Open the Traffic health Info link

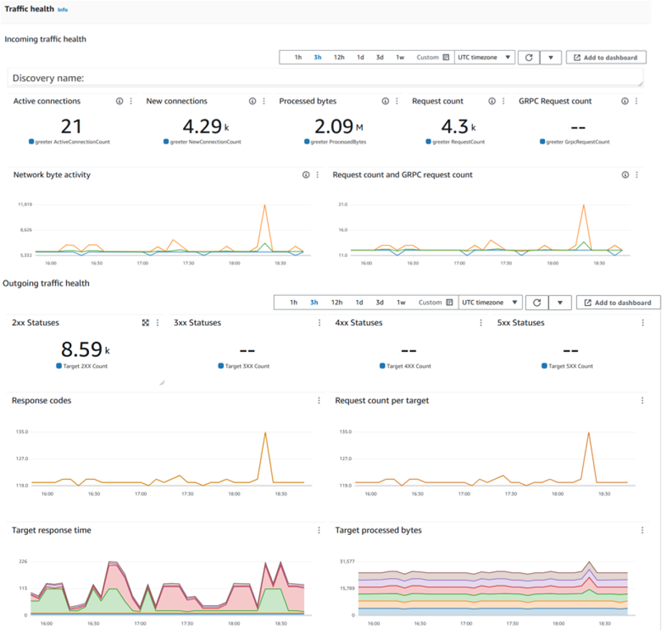[x=63, y=11]
